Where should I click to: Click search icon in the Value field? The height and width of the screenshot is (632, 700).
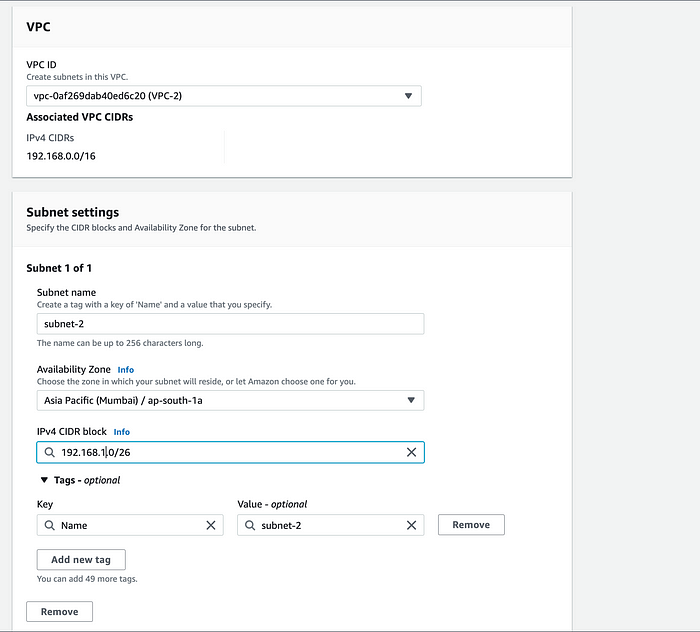point(250,525)
